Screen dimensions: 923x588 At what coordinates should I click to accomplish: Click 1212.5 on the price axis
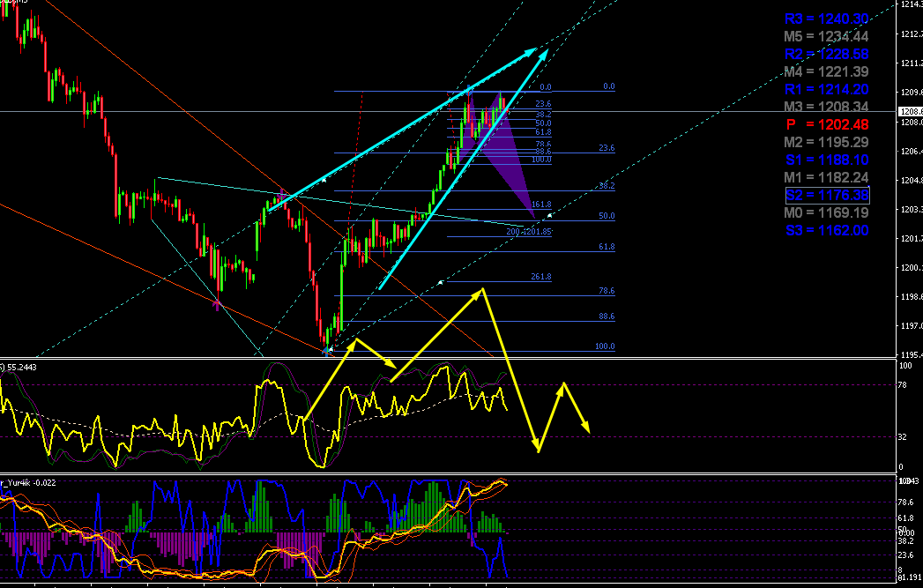pos(910,34)
